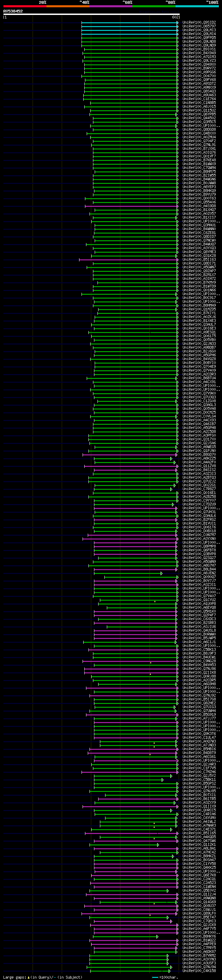
Task: Select the label UniRef100_B7KE48
Action: (199, 160)
